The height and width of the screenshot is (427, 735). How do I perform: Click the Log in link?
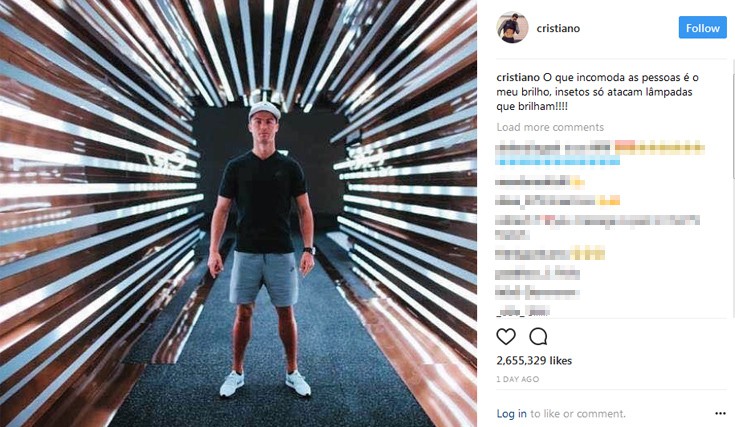tap(511, 413)
